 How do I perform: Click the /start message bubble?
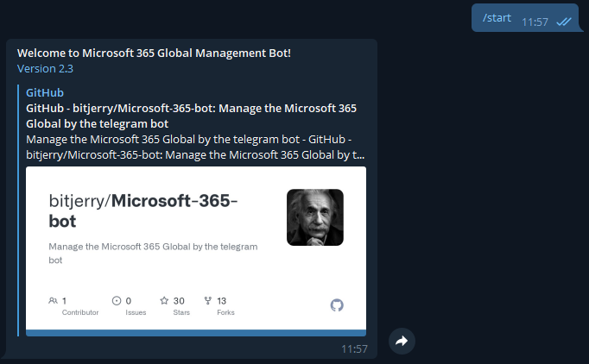click(x=525, y=18)
